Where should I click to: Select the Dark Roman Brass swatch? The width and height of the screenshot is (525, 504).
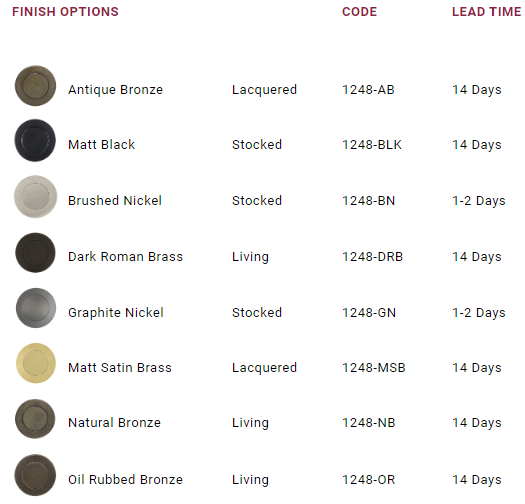point(35,253)
